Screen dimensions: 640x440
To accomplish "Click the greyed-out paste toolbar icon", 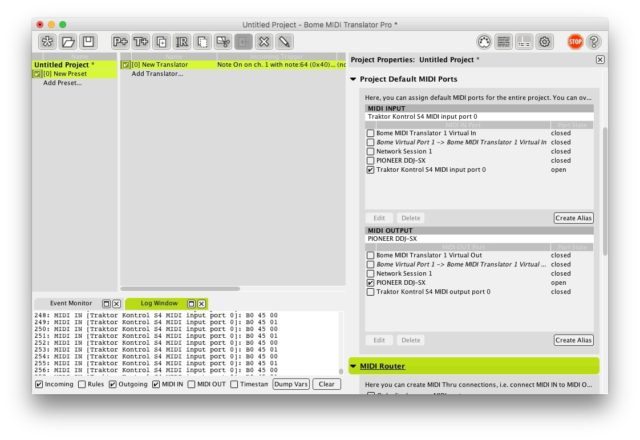I will point(243,42).
